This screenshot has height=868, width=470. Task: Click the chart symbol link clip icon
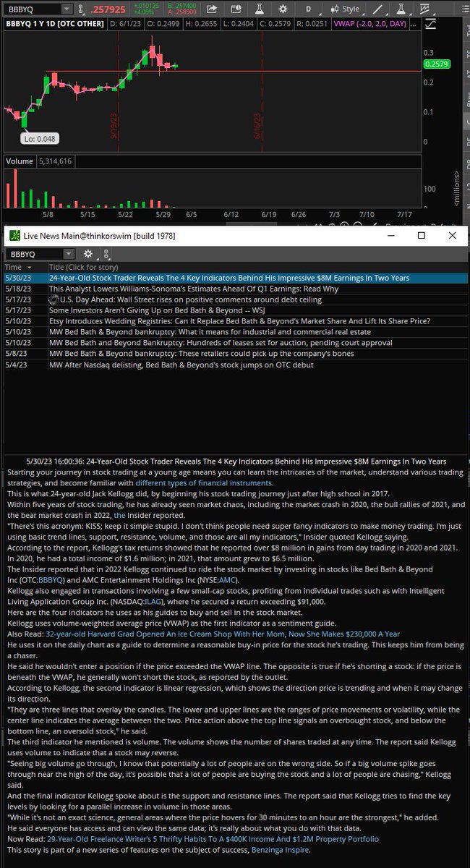click(80, 9)
